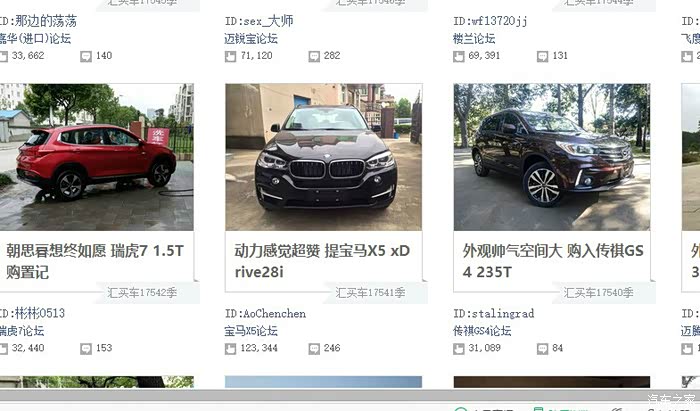The width and height of the screenshot is (700, 411).
Task: Open the black BMW X5 photo
Action: [324, 157]
